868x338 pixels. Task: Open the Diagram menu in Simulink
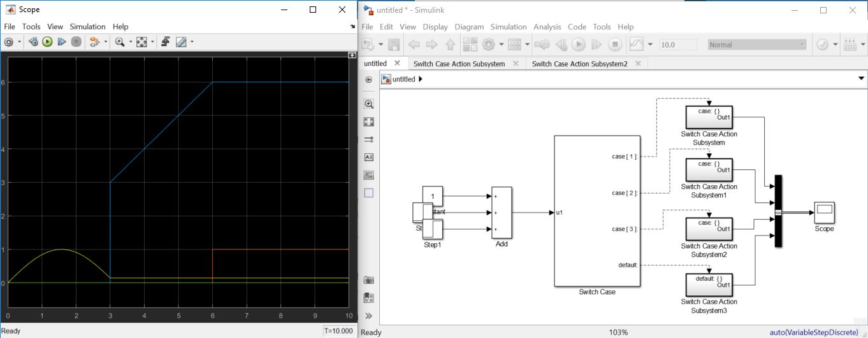tap(469, 27)
